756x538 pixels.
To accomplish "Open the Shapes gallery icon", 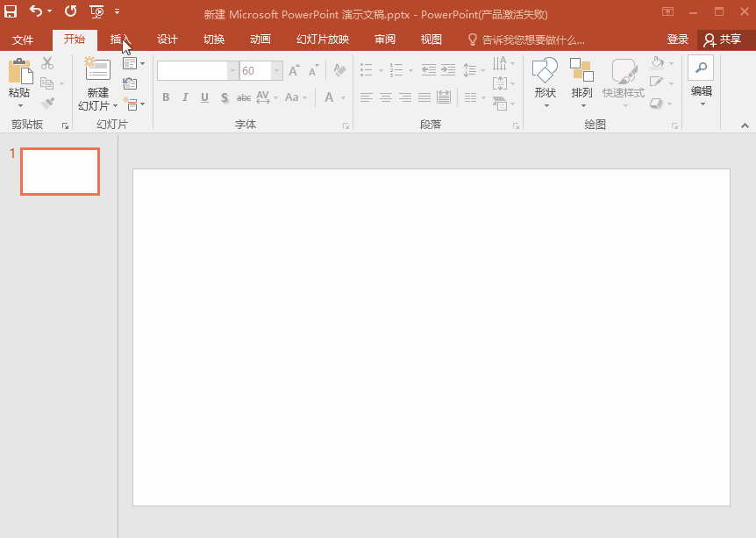I will 545,71.
